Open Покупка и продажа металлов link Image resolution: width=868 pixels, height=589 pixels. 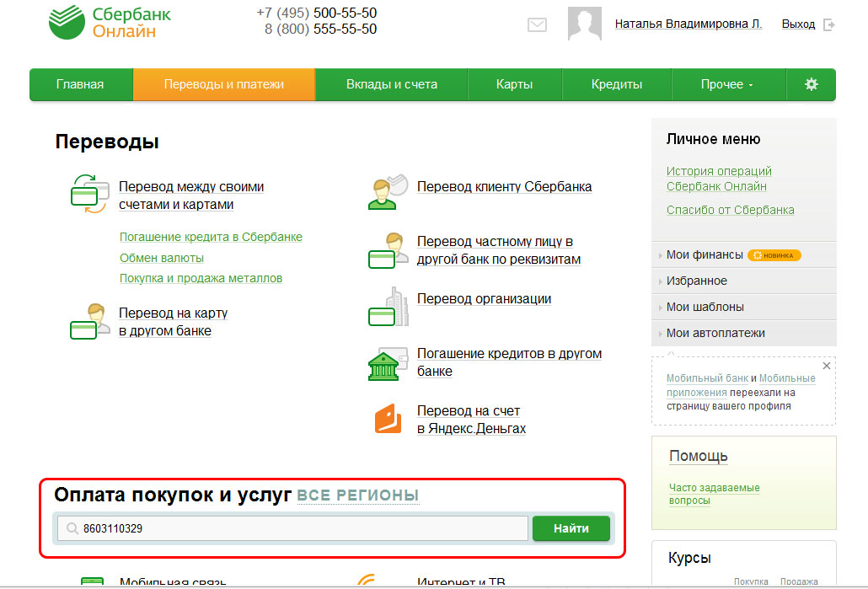[201, 278]
